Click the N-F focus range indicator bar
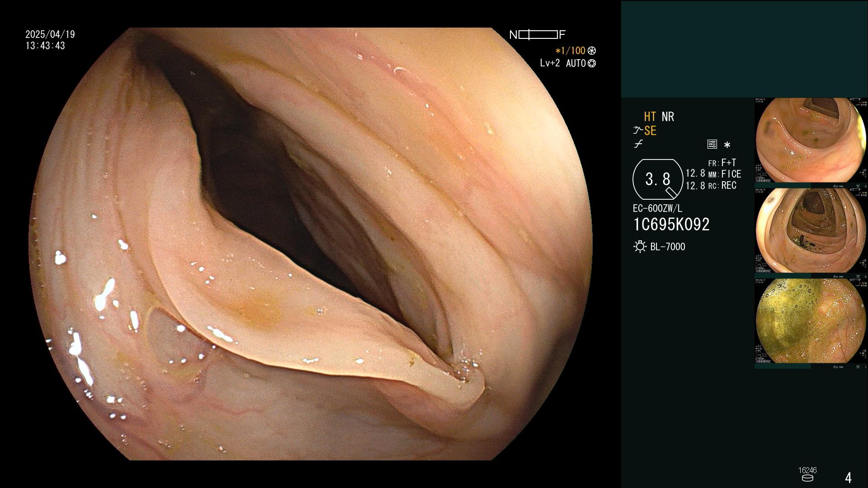This screenshot has height=488, width=868. pos(538,35)
